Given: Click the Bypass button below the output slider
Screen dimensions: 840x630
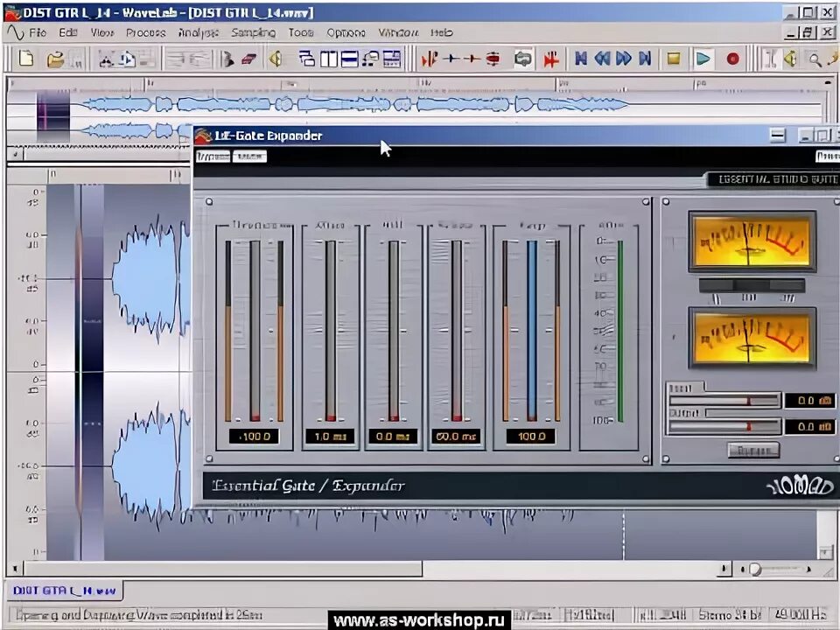Looking at the screenshot, I should [x=753, y=451].
